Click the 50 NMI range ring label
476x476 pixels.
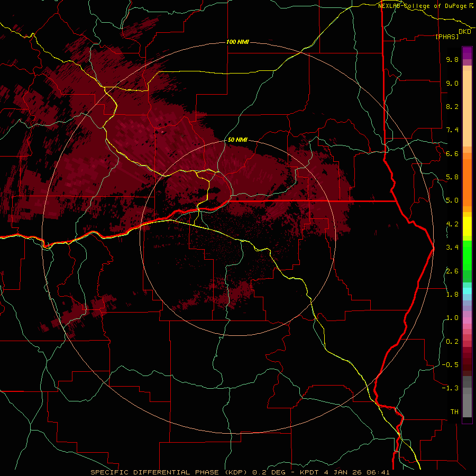pos(237,140)
